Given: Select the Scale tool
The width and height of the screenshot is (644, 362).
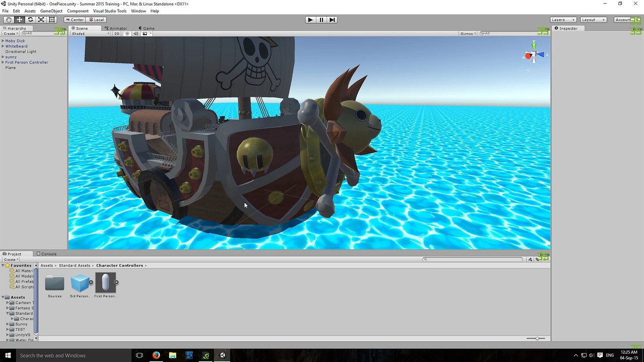Looking at the screenshot, I should coord(41,20).
